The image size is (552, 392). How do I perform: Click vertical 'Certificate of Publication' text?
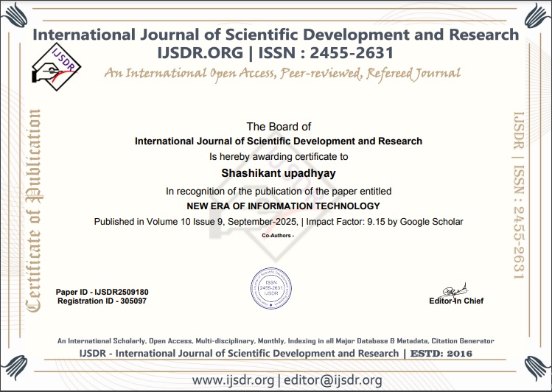coord(34,211)
